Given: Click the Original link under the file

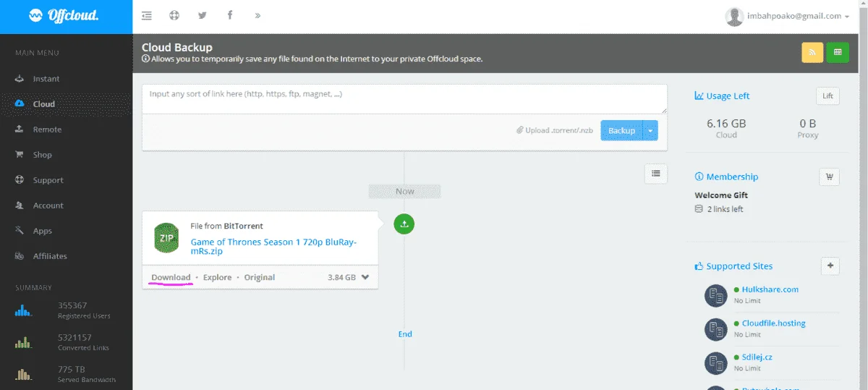Looking at the screenshot, I should tap(259, 277).
